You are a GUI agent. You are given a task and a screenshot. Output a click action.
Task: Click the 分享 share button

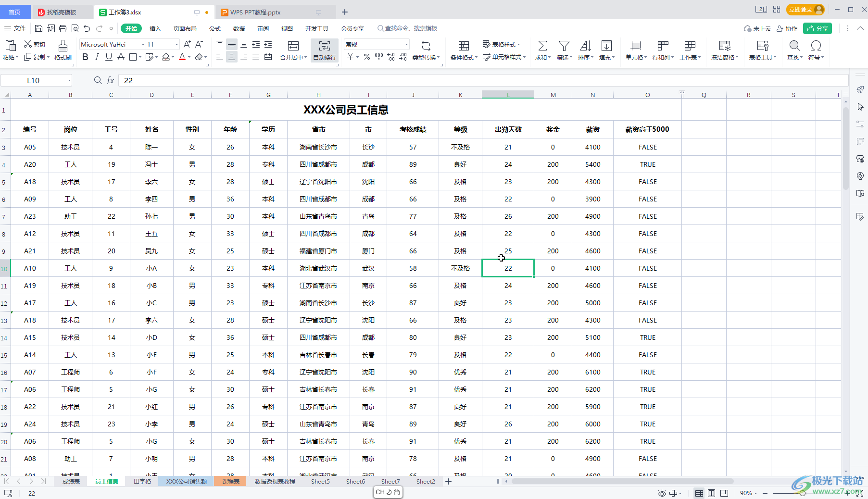[x=818, y=28]
